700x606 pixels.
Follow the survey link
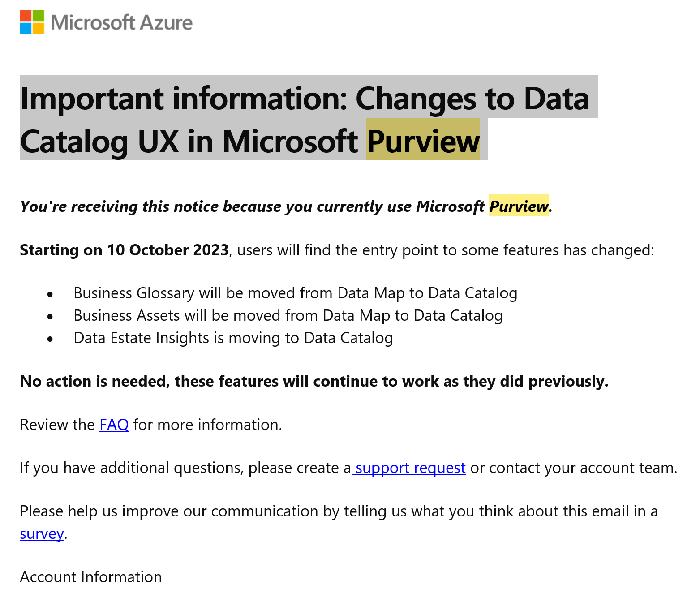(x=42, y=534)
